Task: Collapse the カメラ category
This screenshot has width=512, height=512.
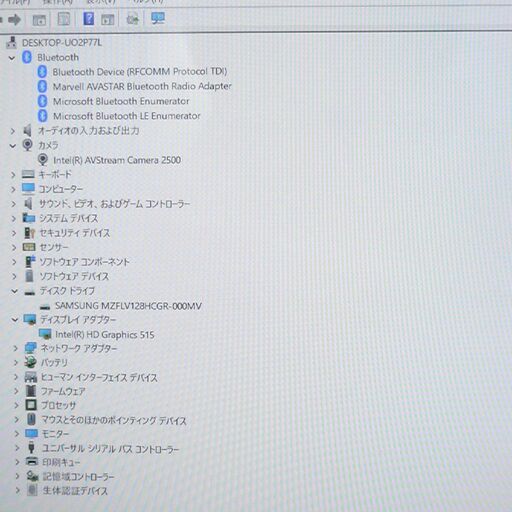Action: pos(13,146)
